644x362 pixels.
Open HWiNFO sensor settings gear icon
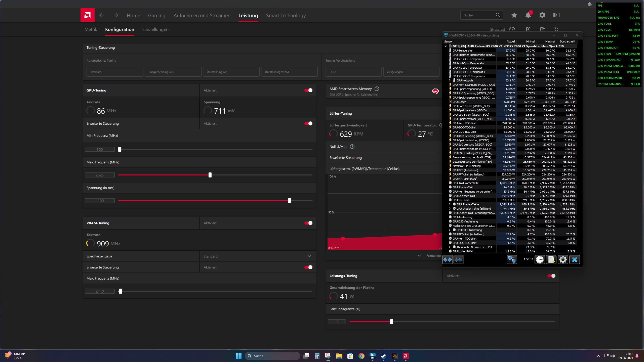click(563, 259)
